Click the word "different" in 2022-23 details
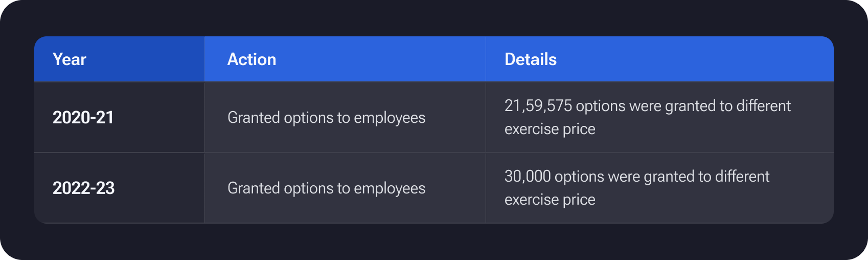Image resolution: width=868 pixels, height=260 pixels. pos(742,177)
